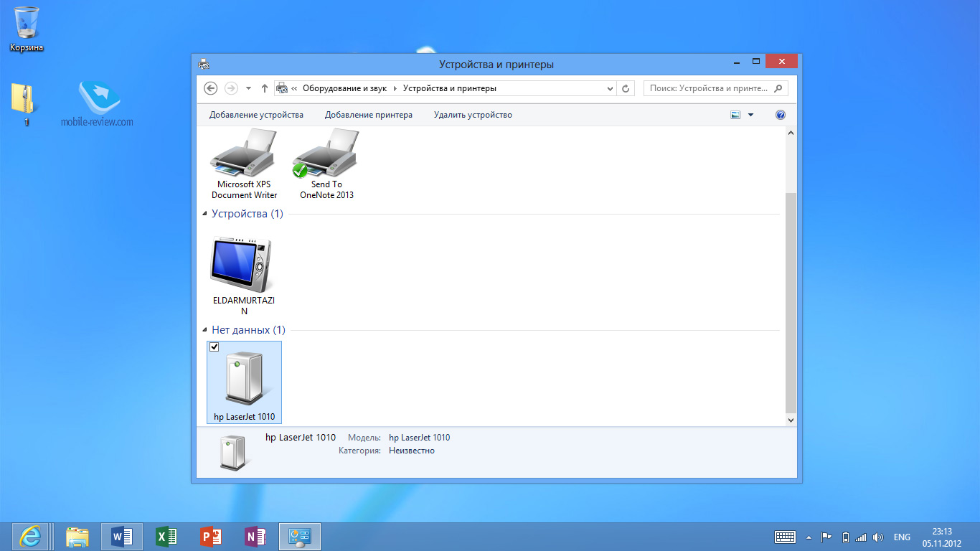
Task: Click the search field Поиск: Устройства и принтеры
Action: click(x=716, y=88)
